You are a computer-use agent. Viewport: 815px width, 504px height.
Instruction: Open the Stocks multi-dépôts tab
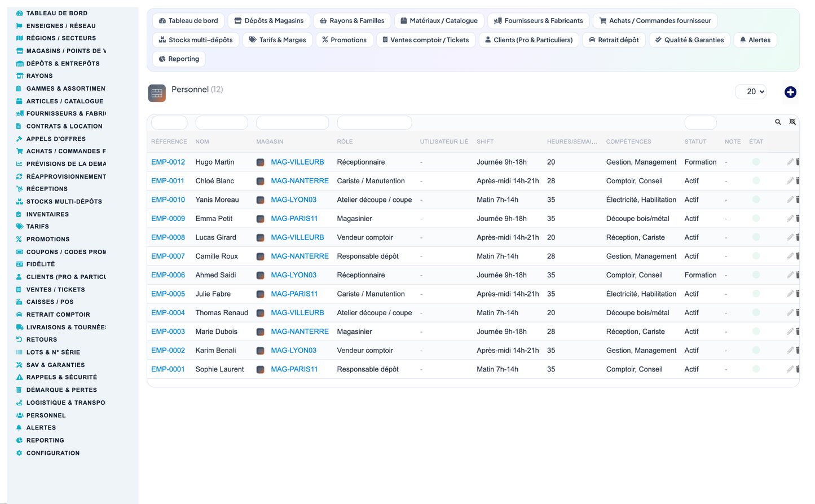click(196, 40)
